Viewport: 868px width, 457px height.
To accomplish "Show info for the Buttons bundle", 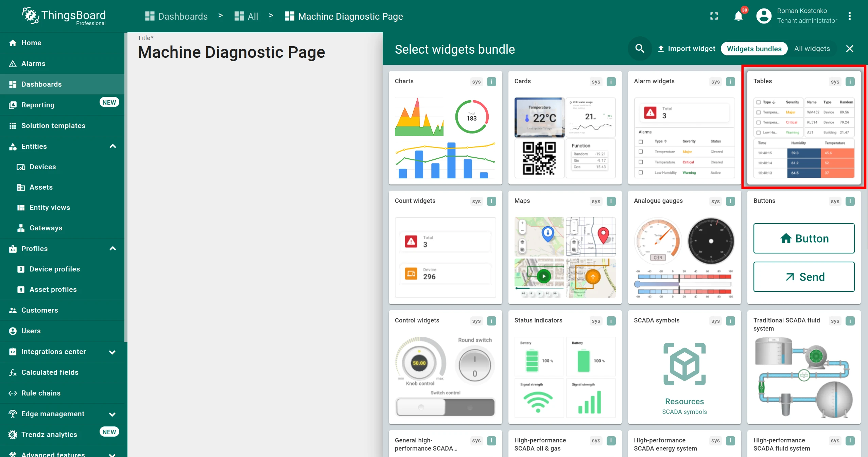I will pos(850,201).
